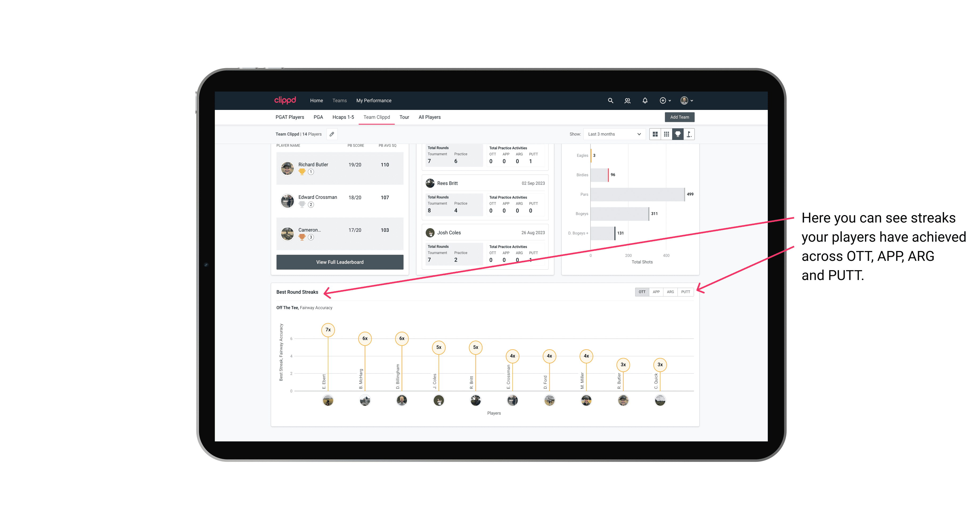The height and width of the screenshot is (527, 980).
Task: Click the edit pencil icon next to Team Clippd
Action: (x=332, y=134)
